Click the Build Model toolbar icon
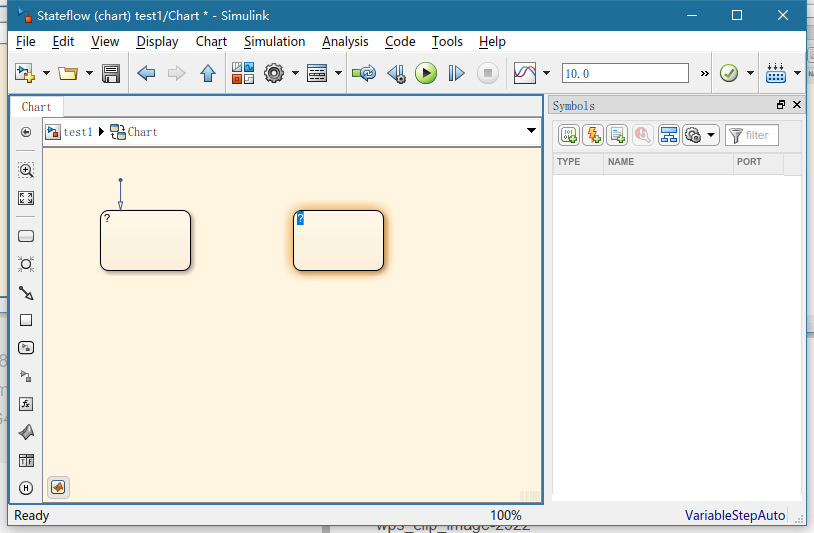The image size is (814, 533). point(776,73)
